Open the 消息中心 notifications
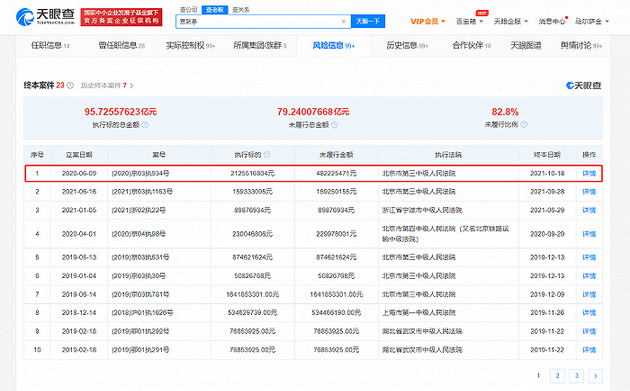Screen dimensions: 630x391 click(x=552, y=21)
